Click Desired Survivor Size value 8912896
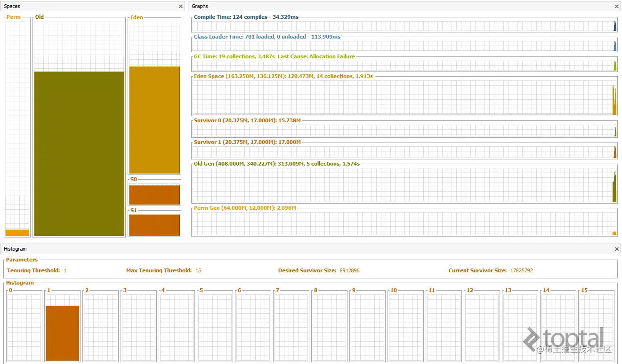The image size is (622, 364). [349, 270]
